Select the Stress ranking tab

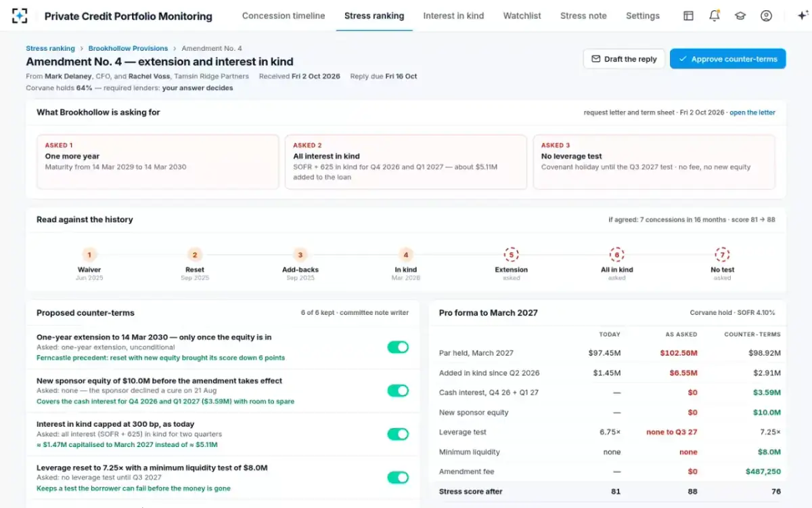[374, 16]
